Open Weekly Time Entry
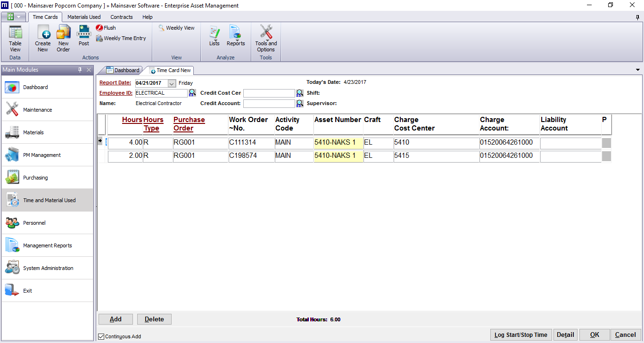Viewport: 644px width, 343px height. (x=121, y=38)
